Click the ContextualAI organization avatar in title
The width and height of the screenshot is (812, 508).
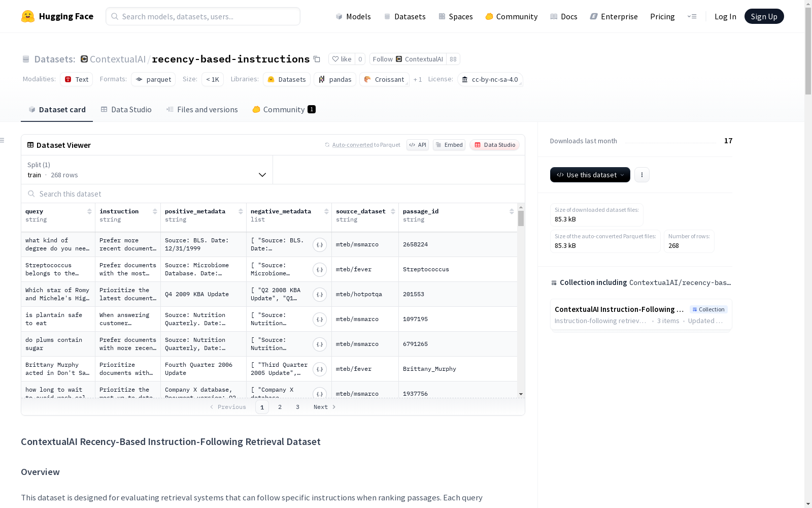(84, 59)
